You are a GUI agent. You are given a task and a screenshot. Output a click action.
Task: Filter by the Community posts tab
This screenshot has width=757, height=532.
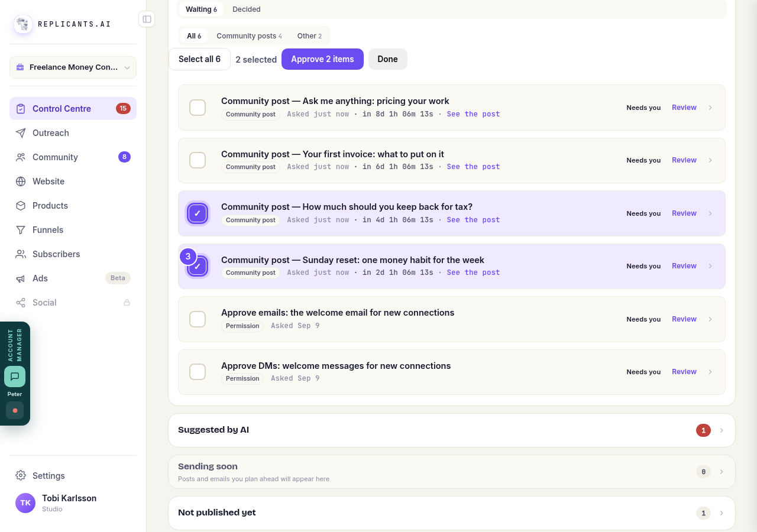(249, 36)
